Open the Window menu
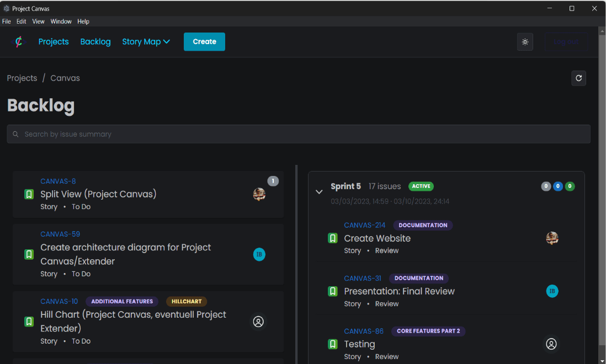606x364 pixels. (x=61, y=21)
